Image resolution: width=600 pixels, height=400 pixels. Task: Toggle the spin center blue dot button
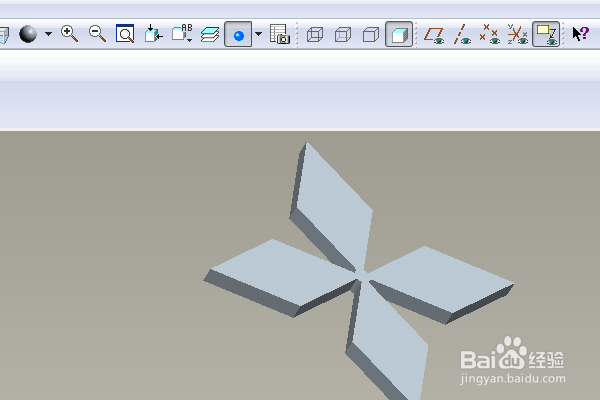pos(238,34)
